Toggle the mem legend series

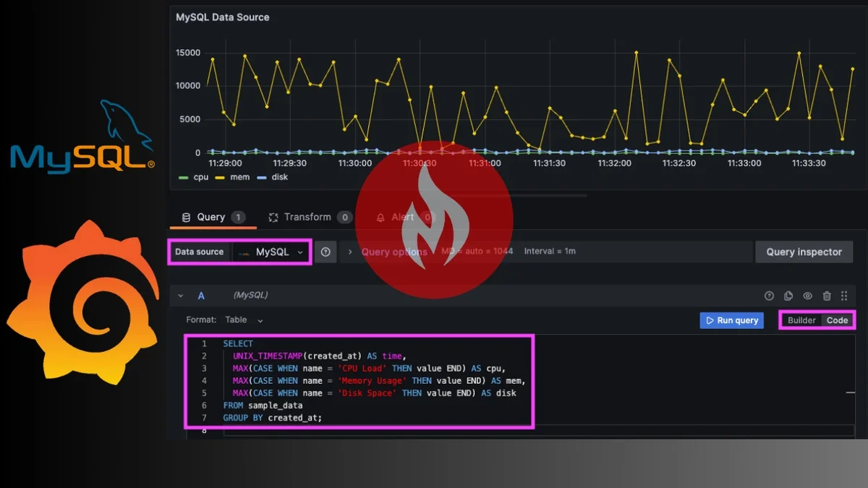tap(233, 177)
